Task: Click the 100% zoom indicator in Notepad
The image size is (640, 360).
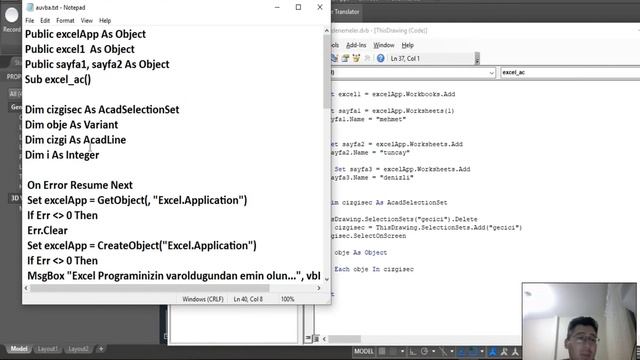Action: (287, 299)
